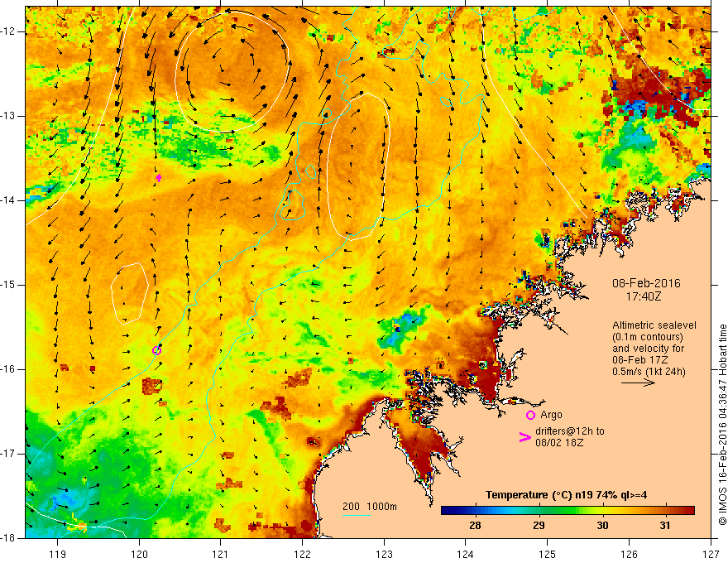This screenshot has height=563, width=728.
Task: Click the drifters legend magenta arrowhead
Action: (525, 437)
